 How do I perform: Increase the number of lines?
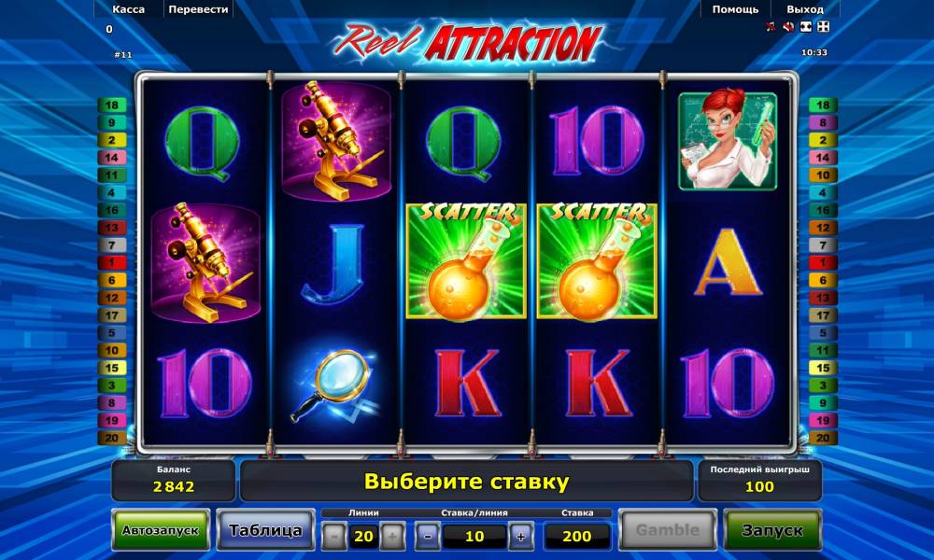392,536
